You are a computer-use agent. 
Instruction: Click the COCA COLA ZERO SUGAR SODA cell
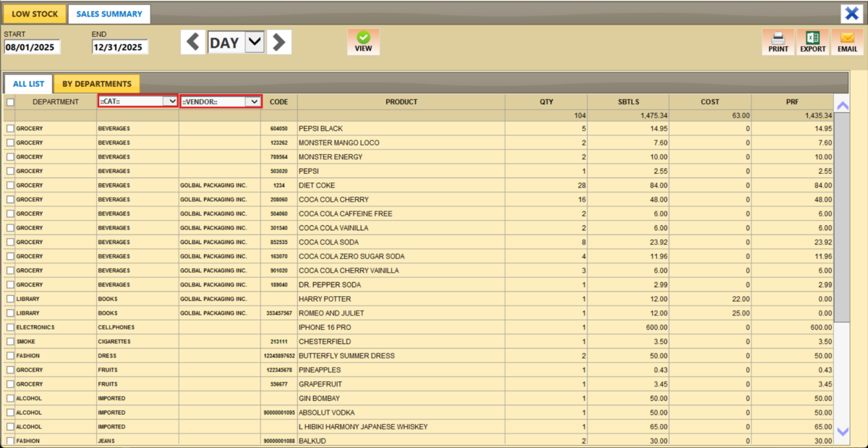pos(401,256)
